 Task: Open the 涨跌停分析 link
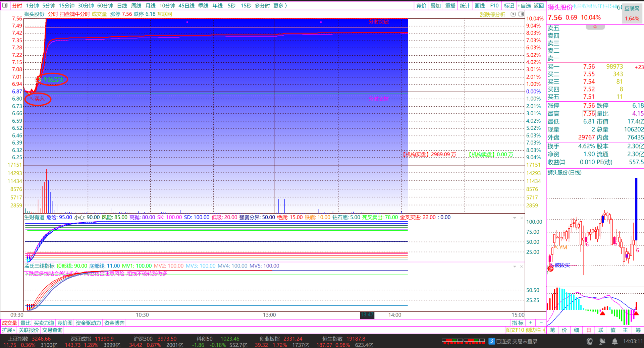(x=492, y=14)
